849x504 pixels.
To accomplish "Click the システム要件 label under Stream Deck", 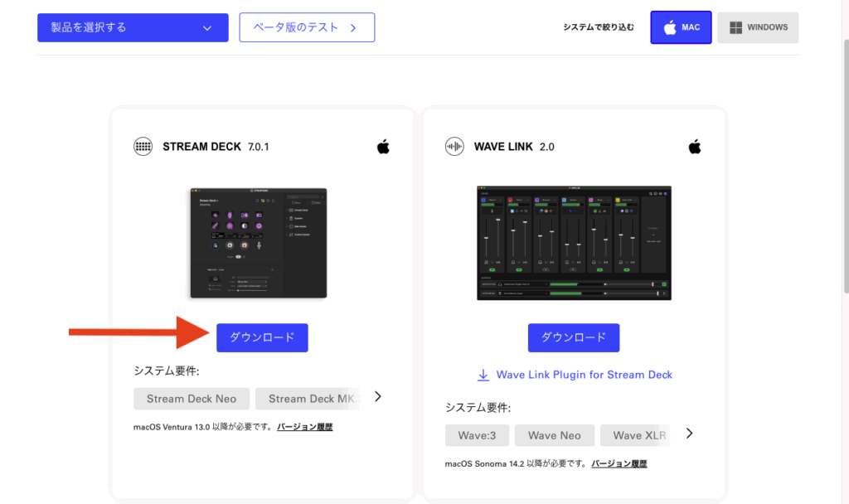I will tap(166, 371).
